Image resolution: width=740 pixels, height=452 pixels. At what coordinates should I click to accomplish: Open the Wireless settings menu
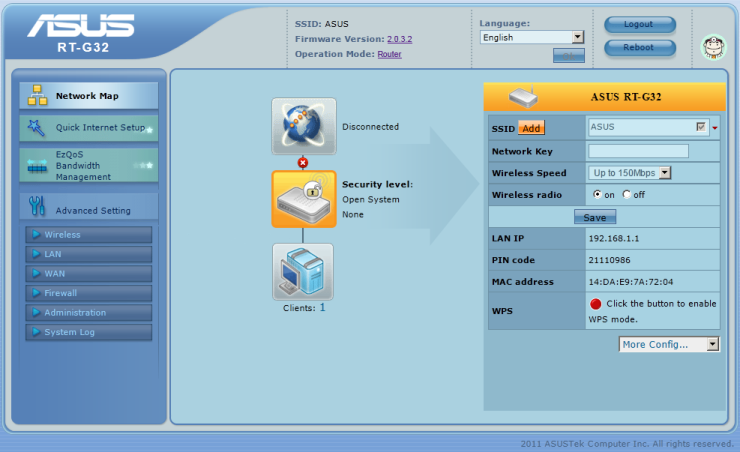click(89, 234)
